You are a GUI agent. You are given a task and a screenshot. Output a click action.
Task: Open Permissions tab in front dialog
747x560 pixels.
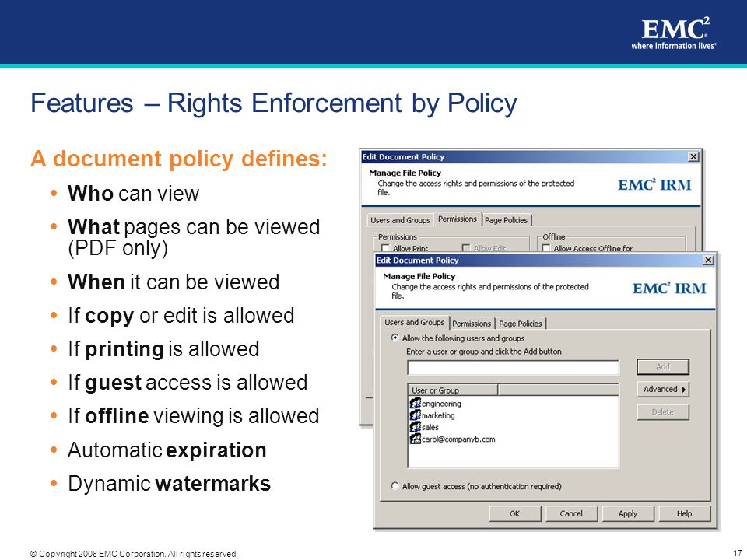pos(472,324)
